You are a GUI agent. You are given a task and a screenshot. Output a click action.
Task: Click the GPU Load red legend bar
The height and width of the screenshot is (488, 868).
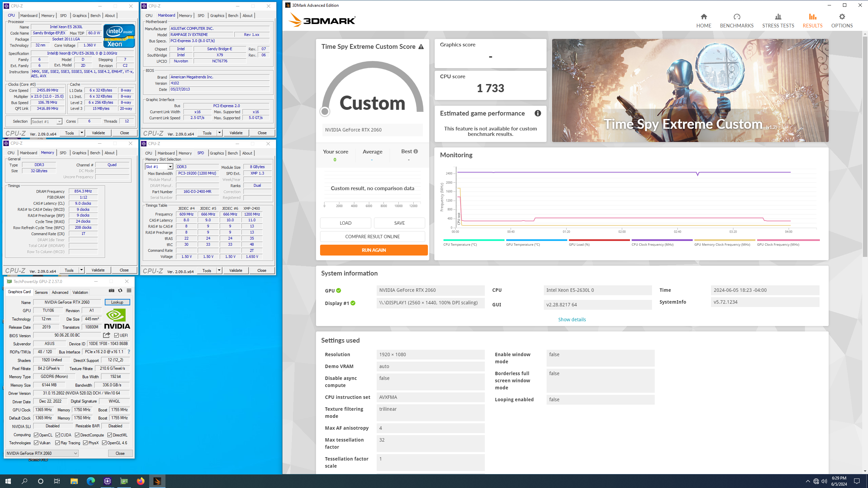[599, 240]
